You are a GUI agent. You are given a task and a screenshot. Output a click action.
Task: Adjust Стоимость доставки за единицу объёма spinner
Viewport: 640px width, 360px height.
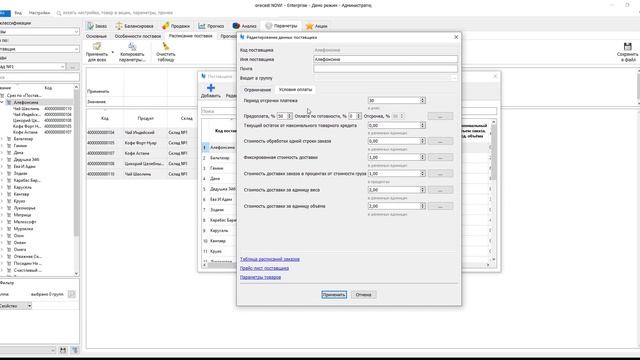pyautogui.click(x=422, y=206)
